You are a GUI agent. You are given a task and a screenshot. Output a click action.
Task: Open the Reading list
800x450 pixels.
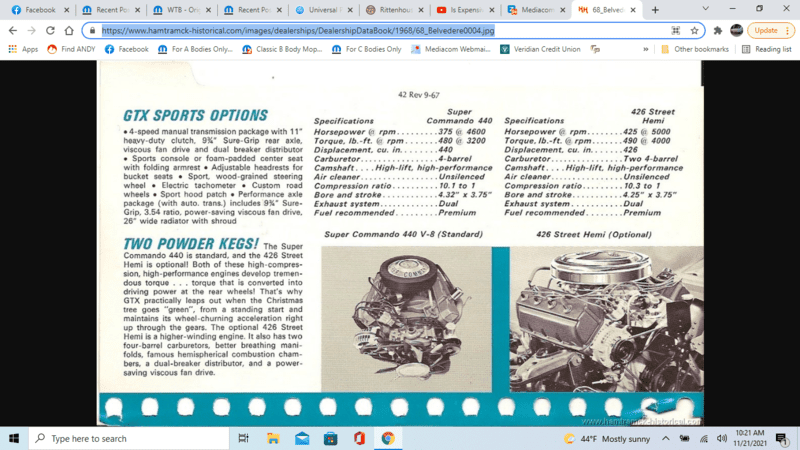(766, 49)
